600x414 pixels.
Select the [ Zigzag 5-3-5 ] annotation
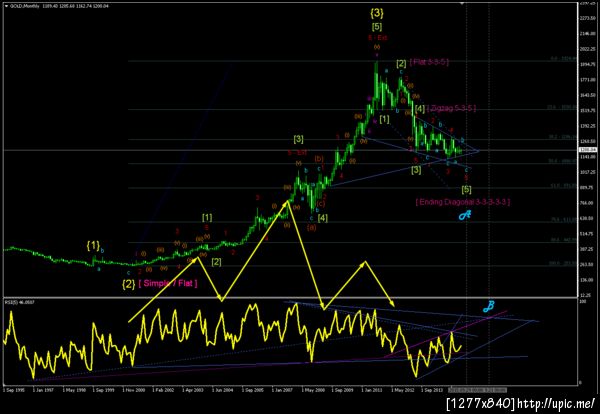(x=452, y=108)
